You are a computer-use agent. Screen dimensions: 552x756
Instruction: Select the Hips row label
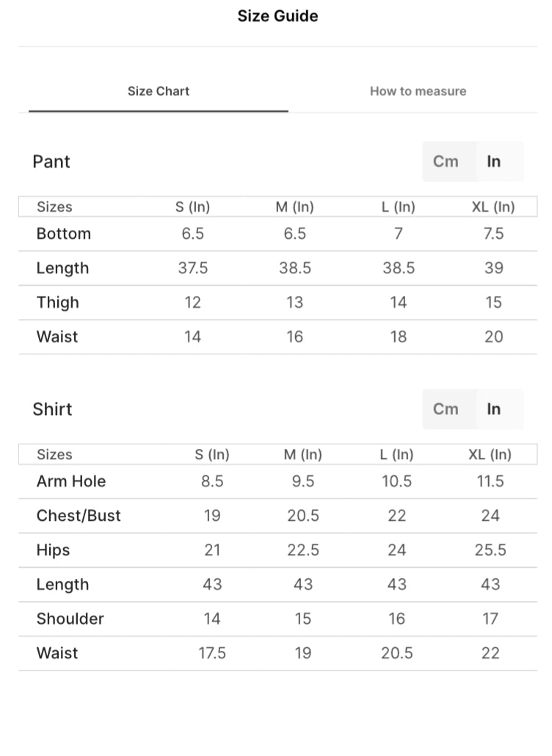click(x=54, y=550)
